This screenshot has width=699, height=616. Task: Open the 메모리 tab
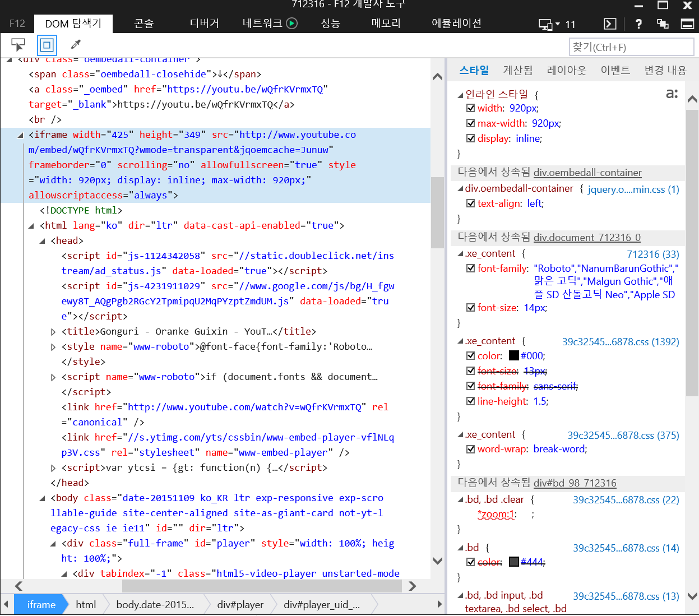(386, 24)
